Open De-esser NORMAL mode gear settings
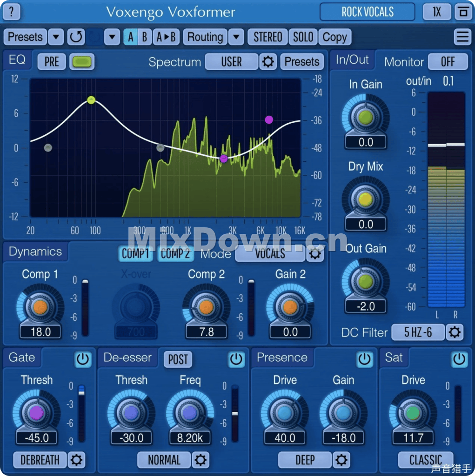 coord(201,460)
